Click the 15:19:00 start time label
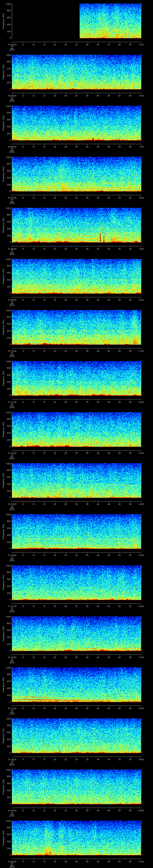 click(12, 810)
